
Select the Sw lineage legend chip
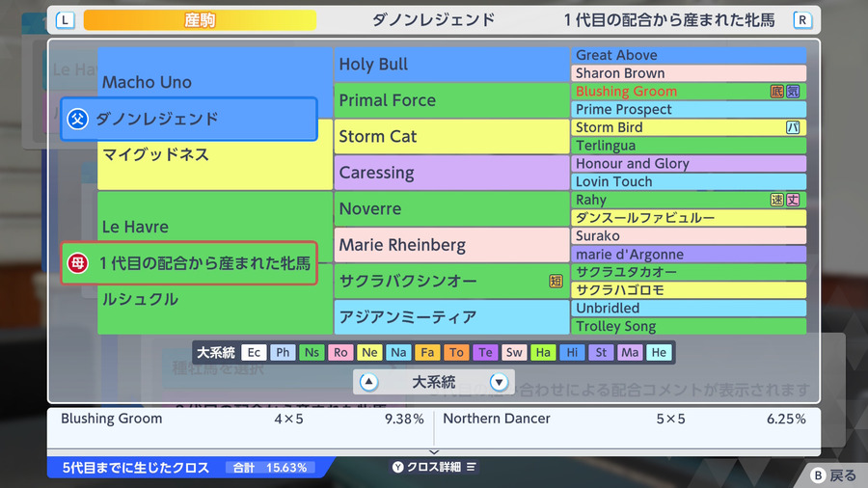pos(514,352)
